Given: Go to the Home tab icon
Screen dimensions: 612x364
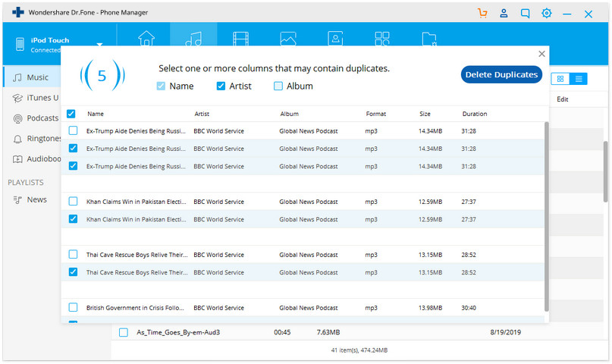Looking at the screenshot, I should [x=146, y=39].
